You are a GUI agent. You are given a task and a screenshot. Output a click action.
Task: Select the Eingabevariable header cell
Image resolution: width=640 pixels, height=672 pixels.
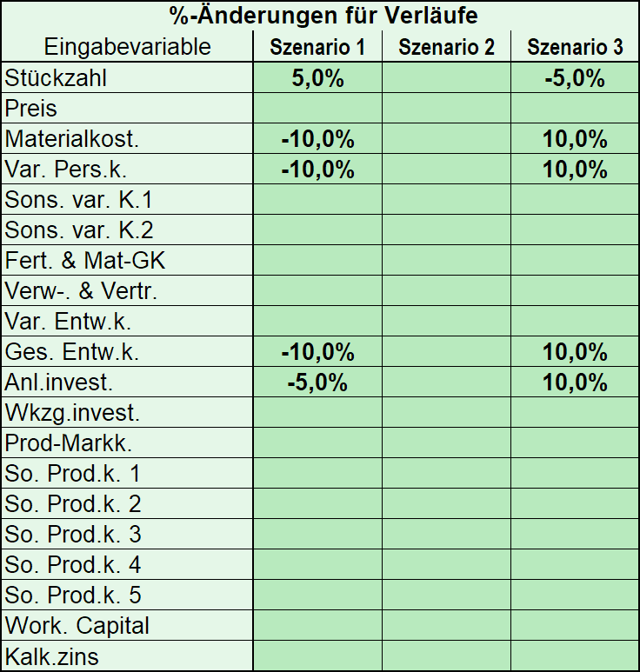pyautogui.click(x=127, y=47)
